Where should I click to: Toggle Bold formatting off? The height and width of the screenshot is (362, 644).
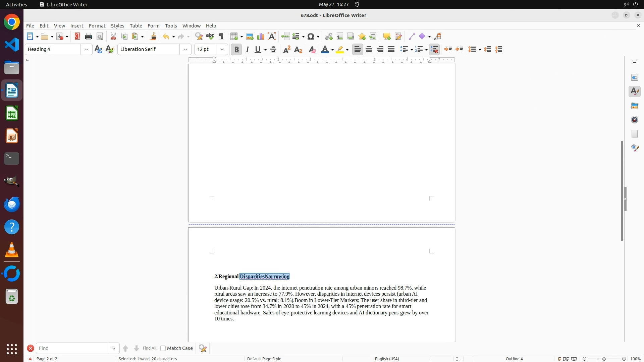click(236, 50)
